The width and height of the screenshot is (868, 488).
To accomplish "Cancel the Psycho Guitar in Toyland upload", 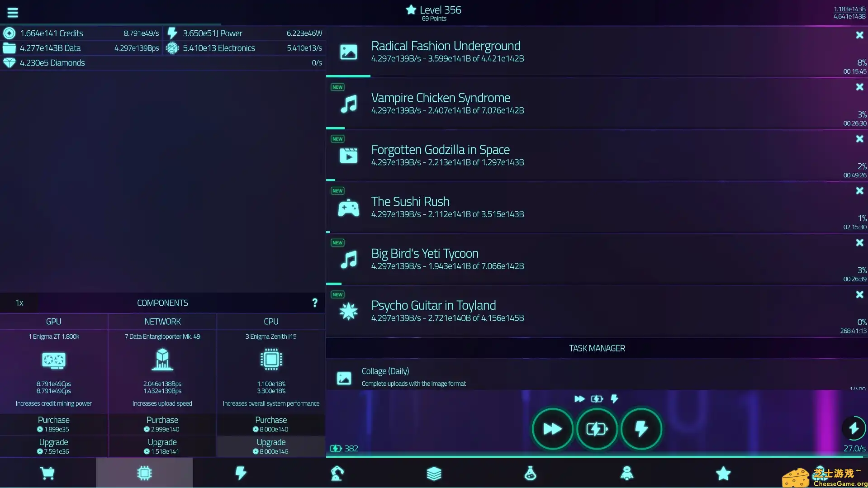I will 859,294.
